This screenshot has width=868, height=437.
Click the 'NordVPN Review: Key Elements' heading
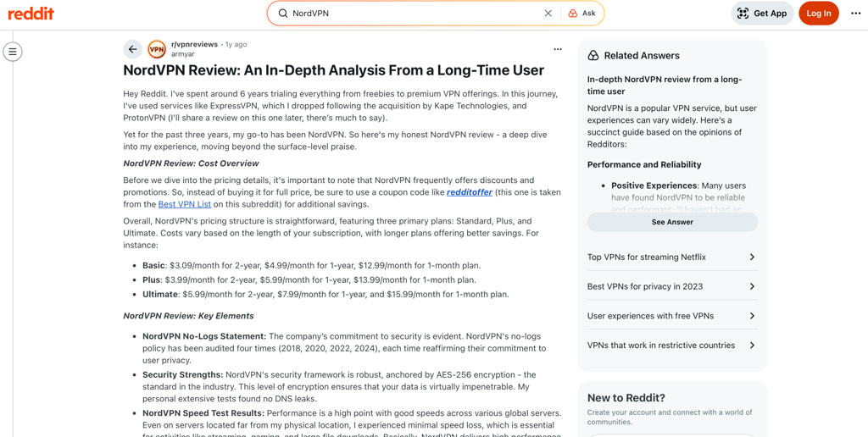(x=188, y=316)
